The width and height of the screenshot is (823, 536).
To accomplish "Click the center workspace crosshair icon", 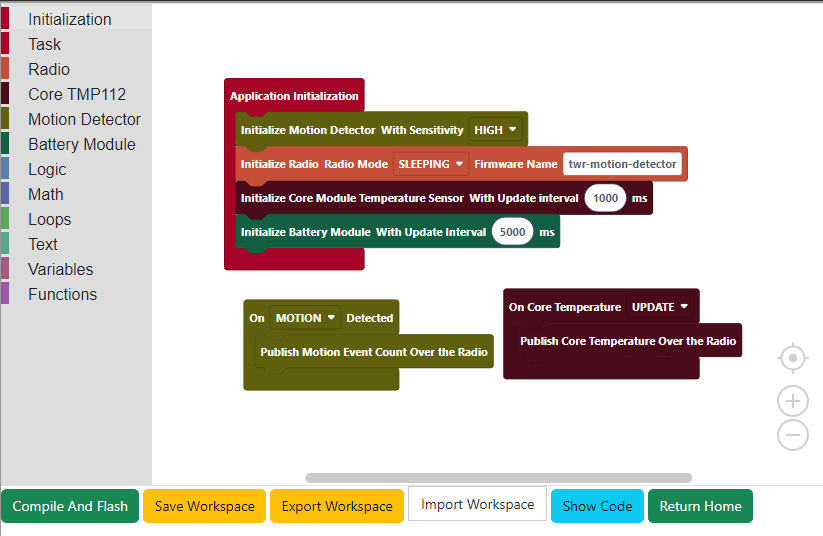I will pyautogui.click(x=792, y=358).
